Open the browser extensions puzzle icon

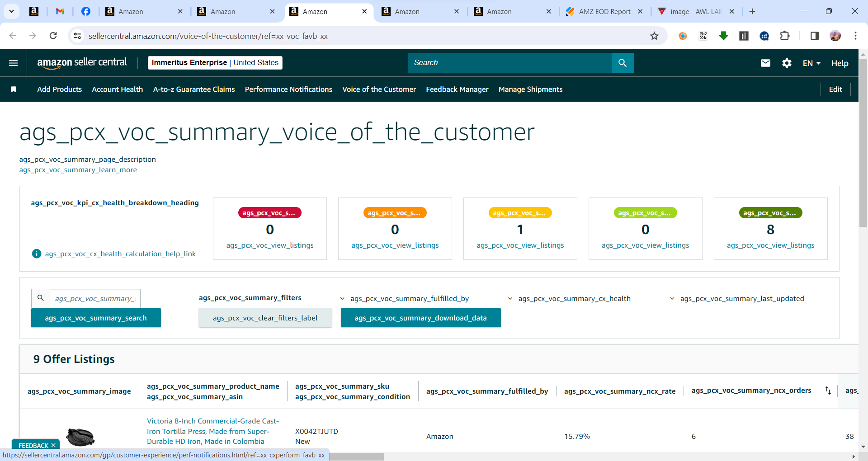tap(785, 36)
